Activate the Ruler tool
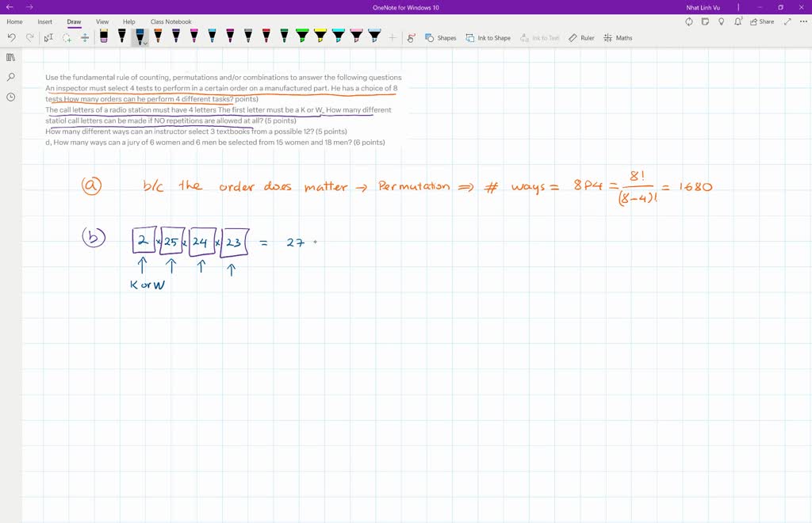The image size is (812, 523). click(x=582, y=37)
